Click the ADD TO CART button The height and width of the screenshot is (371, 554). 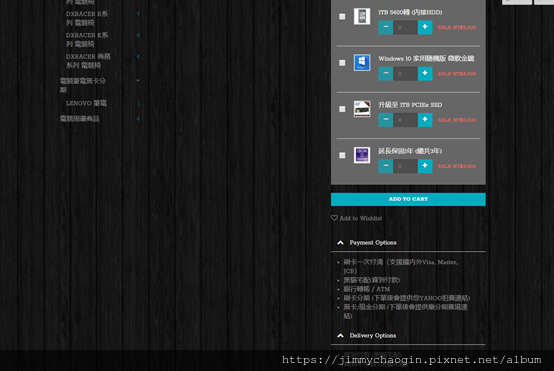tap(408, 199)
